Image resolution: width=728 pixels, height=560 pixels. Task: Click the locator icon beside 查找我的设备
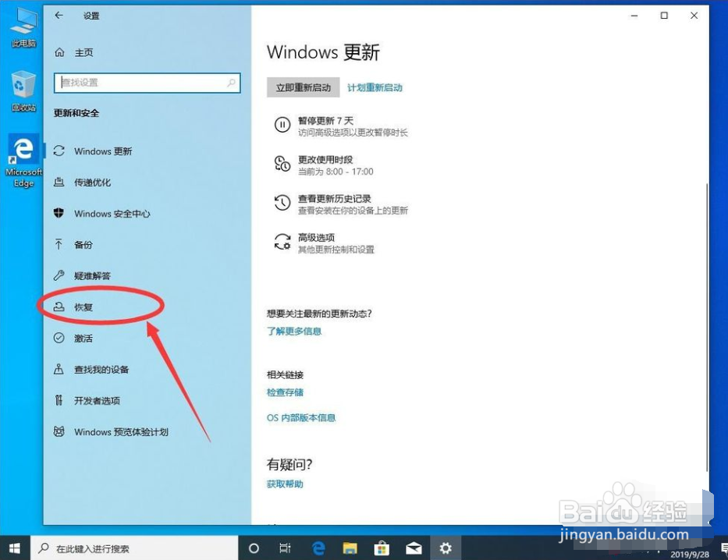click(59, 369)
